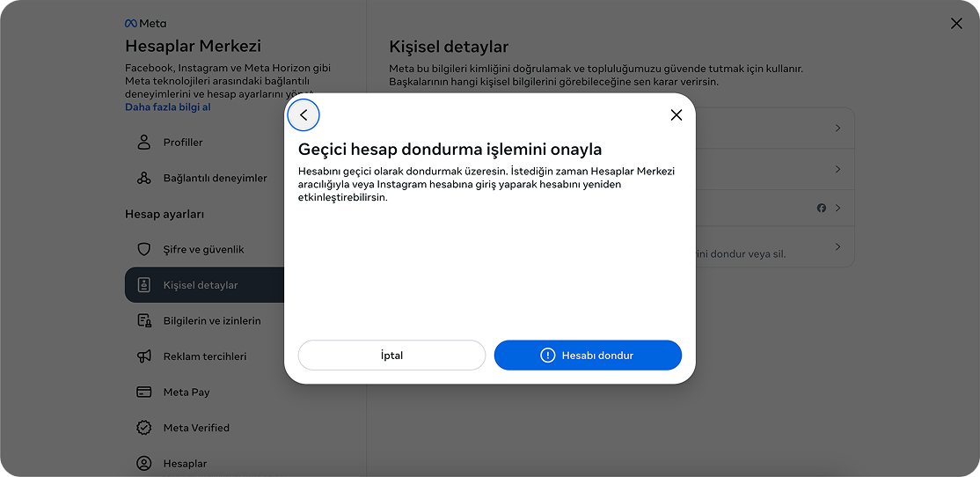Go back using the dialog's back arrow
Viewport: 980px width, 477px height.
point(304,115)
